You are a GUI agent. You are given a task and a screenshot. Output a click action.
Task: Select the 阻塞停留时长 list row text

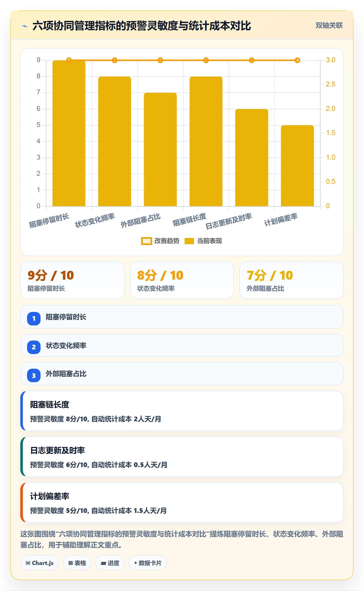click(x=66, y=317)
